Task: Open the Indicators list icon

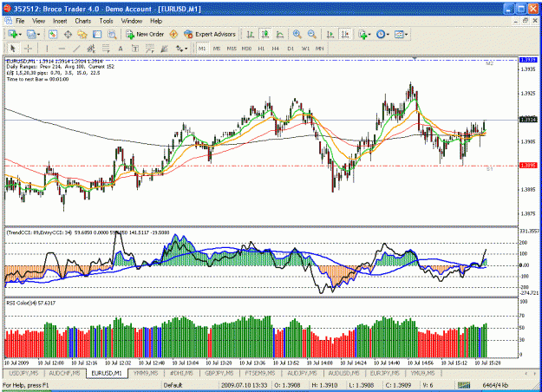Action: point(362,34)
